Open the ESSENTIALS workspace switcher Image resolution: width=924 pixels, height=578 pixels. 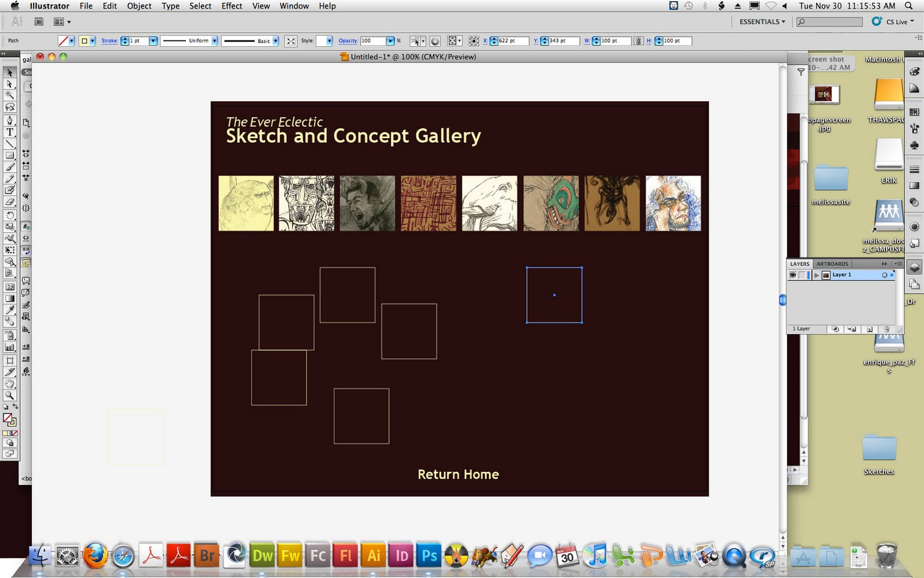point(762,22)
